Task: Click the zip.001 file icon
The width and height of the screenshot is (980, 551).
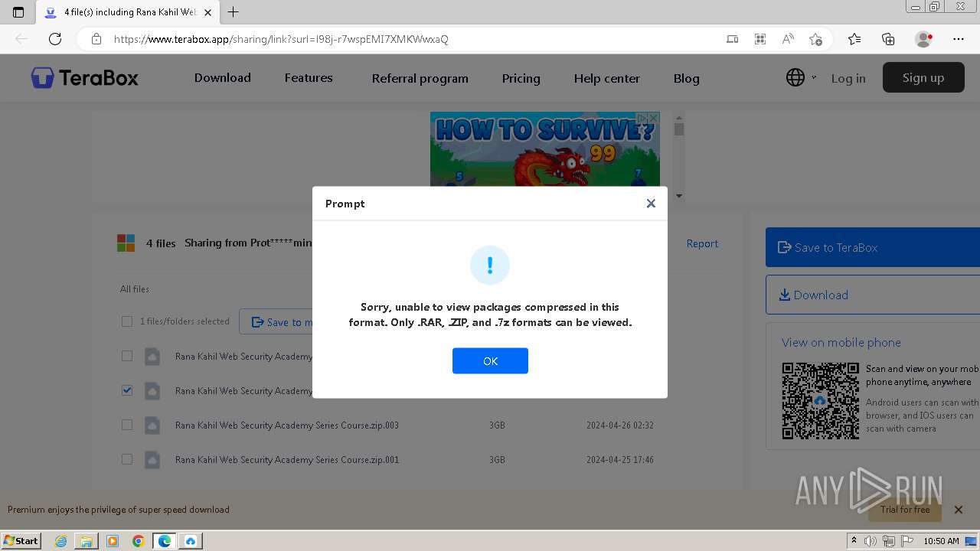Action: pyautogui.click(x=152, y=459)
